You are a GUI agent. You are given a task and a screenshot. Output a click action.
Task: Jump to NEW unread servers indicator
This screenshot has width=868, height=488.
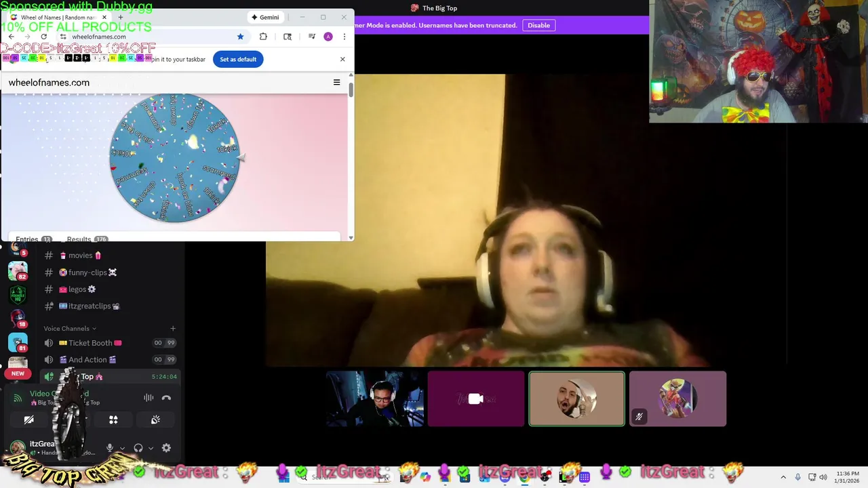pyautogui.click(x=18, y=373)
